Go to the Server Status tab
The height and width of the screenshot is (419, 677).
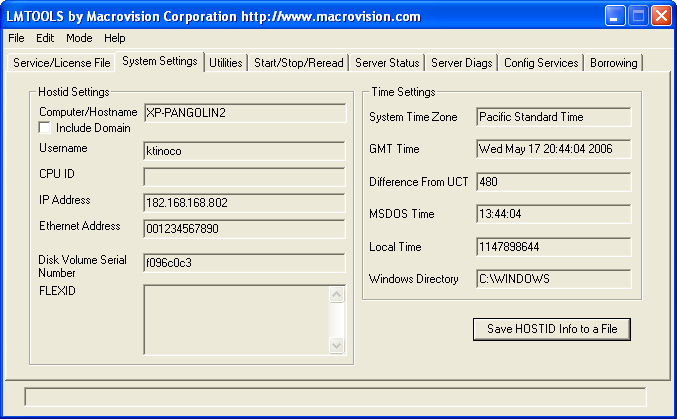click(x=387, y=63)
